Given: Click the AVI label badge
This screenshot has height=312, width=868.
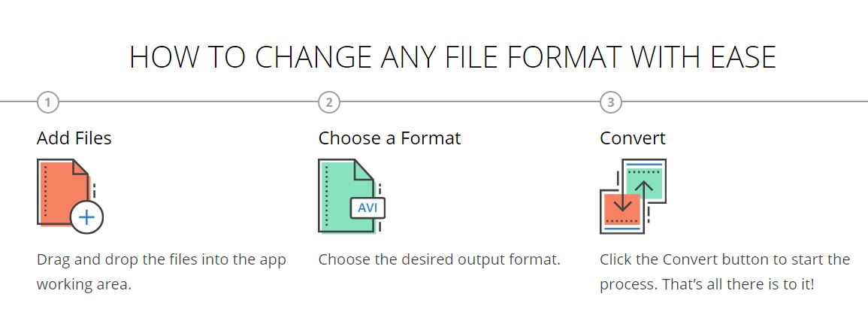Looking at the screenshot, I should coord(367,207).
